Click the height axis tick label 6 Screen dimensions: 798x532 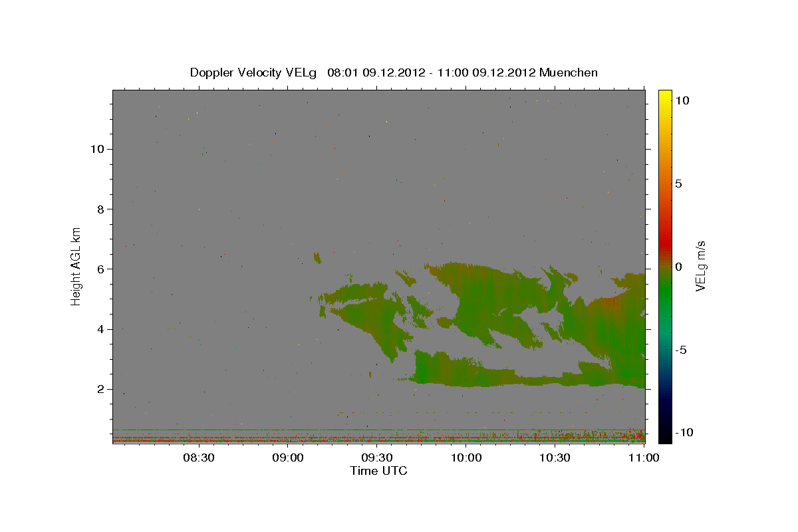pos(100,269)
